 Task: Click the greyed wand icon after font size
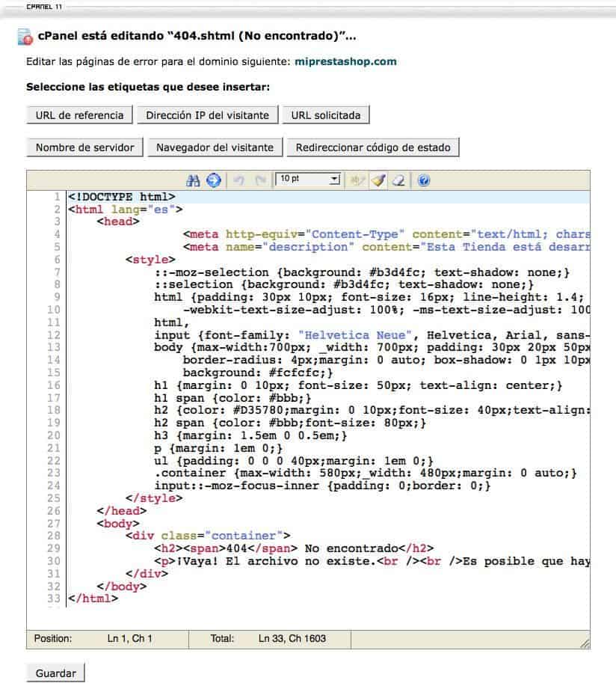pyautogui.click(x=357, y=180)
